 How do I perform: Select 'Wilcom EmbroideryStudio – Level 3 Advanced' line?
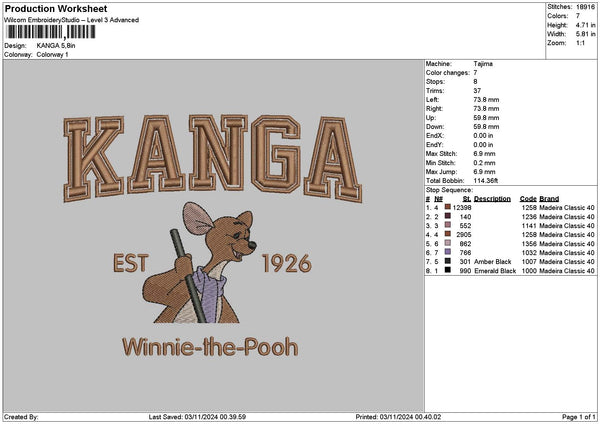point(72,20)
